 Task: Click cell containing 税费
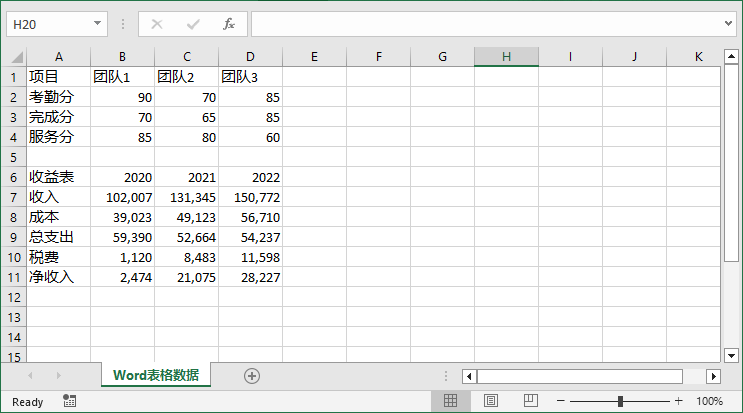pos(58,257)
